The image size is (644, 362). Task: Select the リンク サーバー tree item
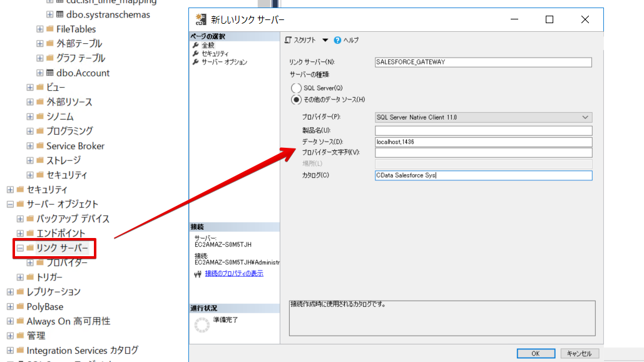[62, 248]
